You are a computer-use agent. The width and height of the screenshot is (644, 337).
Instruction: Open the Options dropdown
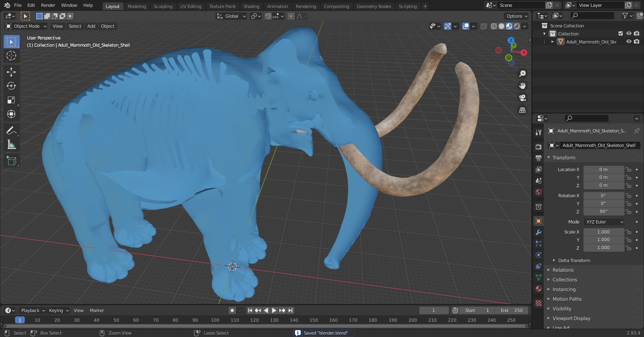click(x=516, y=16)
